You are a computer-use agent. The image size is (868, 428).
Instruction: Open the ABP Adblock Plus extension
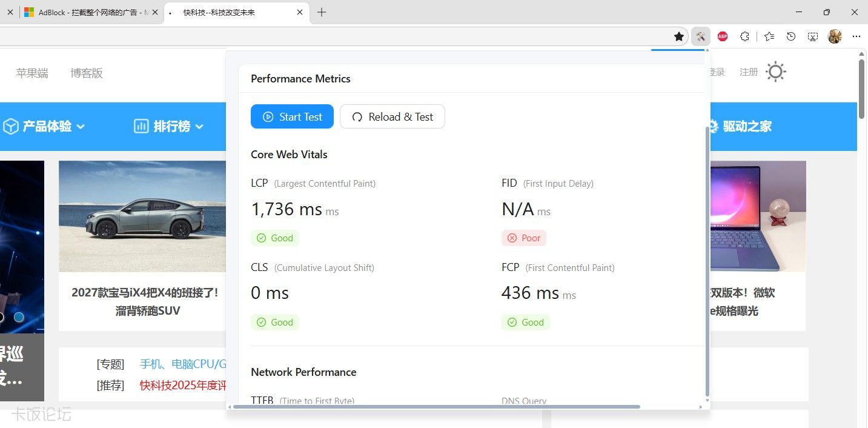[x=722, y=36]
